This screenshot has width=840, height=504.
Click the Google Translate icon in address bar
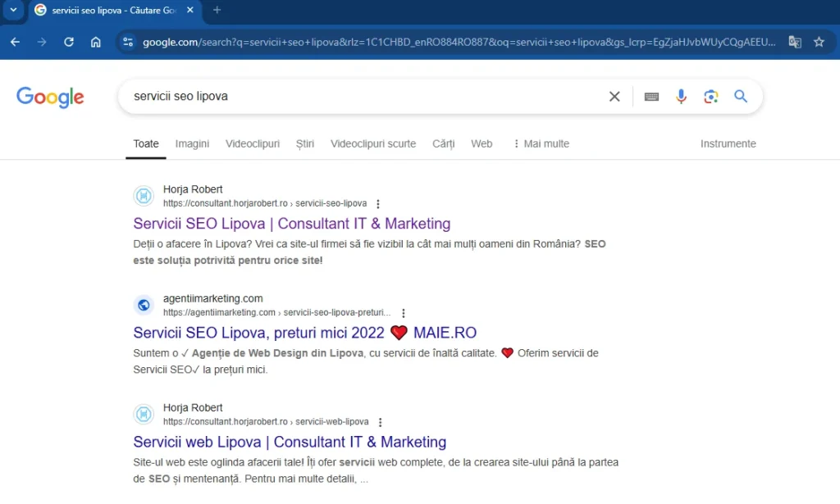coord(794,41)
